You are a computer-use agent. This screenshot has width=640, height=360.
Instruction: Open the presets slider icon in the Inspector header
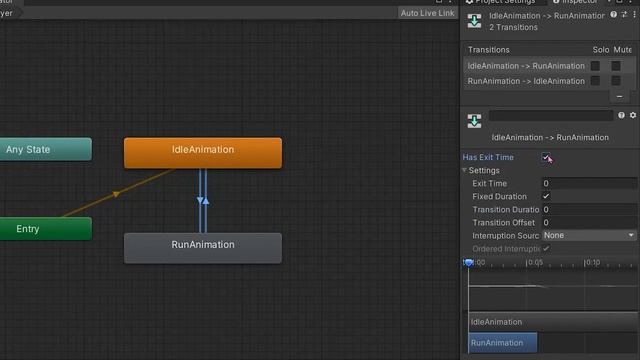click(624, 15)
